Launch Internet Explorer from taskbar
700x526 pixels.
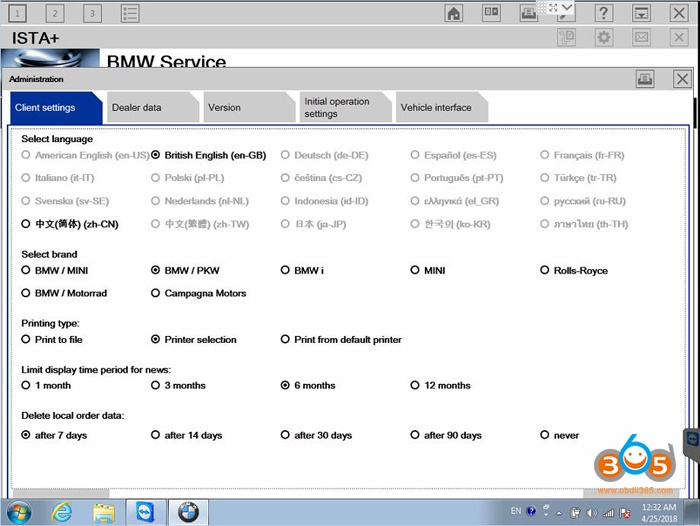click(x=62, y=512)
